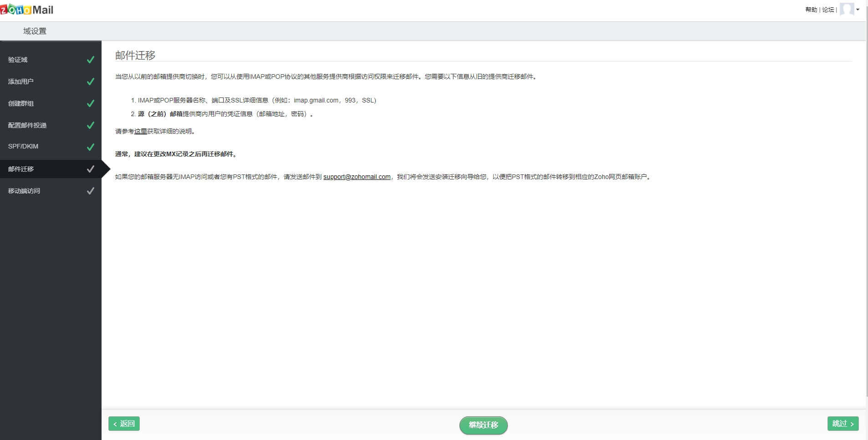The width and height of the screenshot is (868, 440).
Task: Click the checkmark next to 配置邮件投递
Action: [91, 125]
